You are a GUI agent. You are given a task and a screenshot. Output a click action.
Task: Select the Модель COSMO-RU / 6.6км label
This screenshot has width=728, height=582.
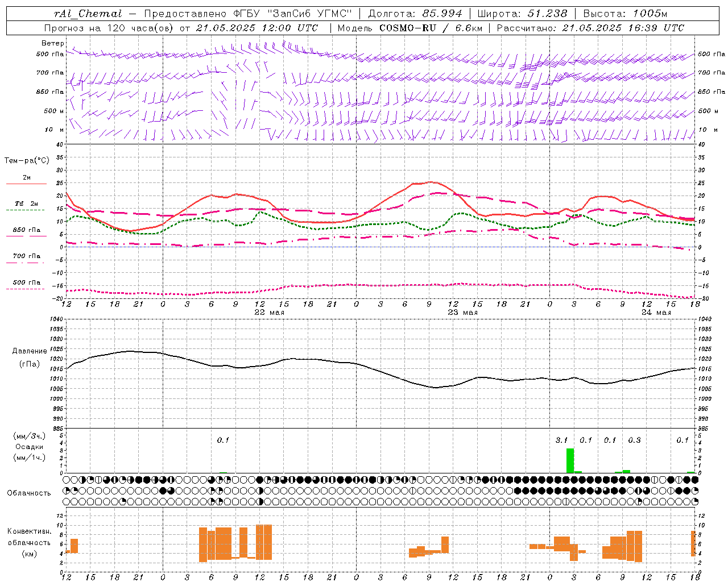(410, 28)
